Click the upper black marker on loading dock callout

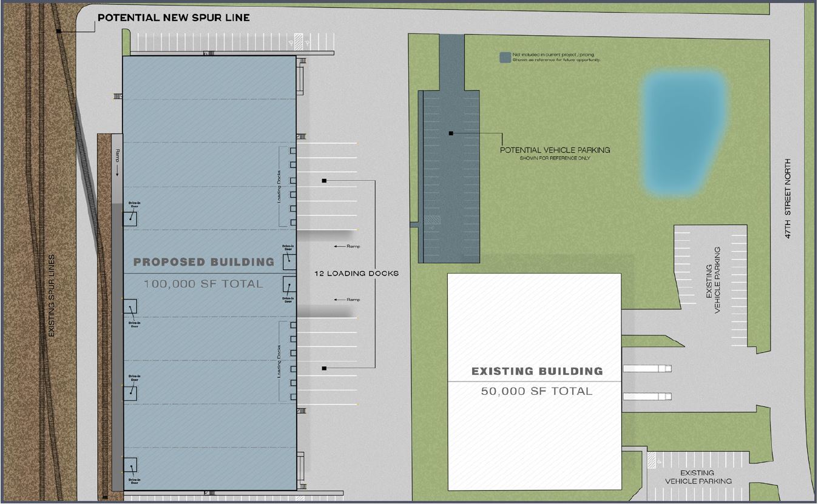(324, 181)
